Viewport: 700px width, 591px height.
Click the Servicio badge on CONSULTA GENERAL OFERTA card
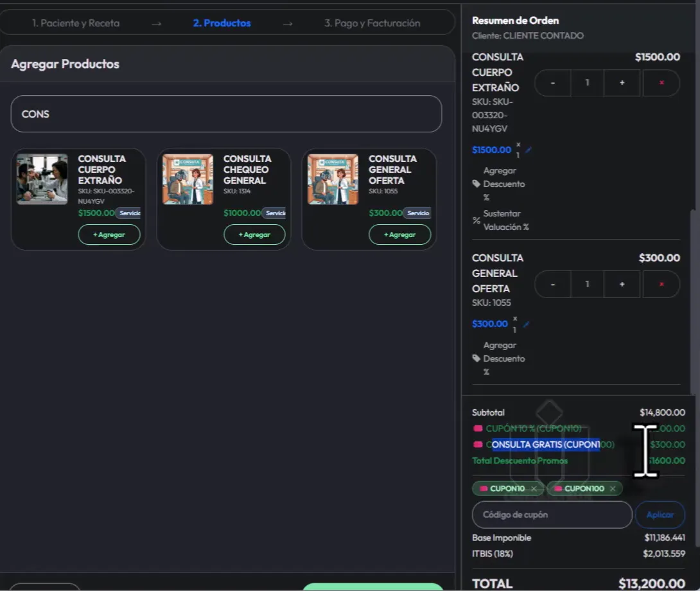point(417,213)
